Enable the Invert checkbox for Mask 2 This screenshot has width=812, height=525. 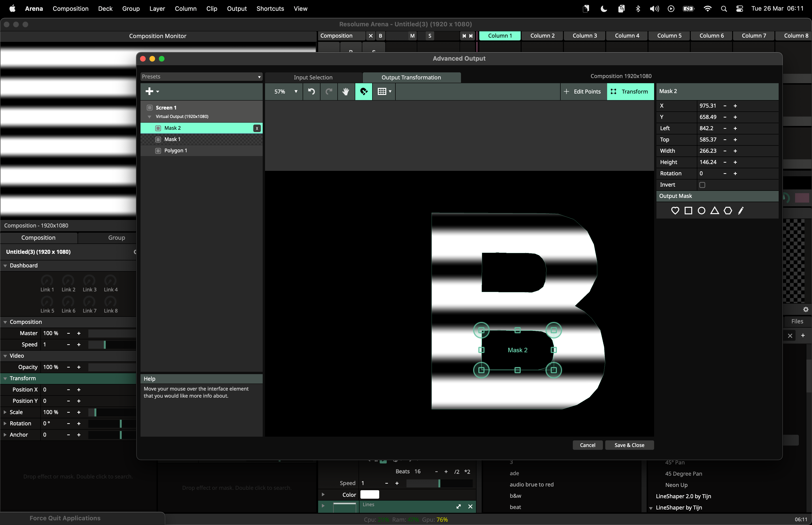(702, 185)
